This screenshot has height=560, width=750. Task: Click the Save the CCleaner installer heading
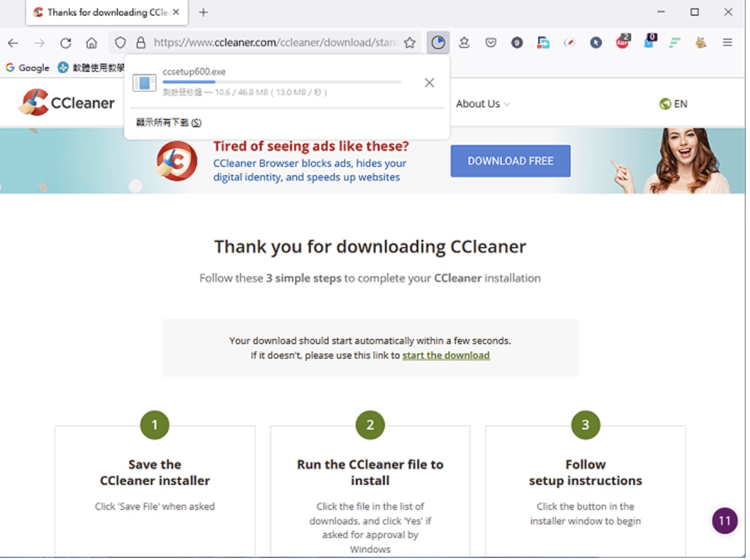[x=155, y=472]
